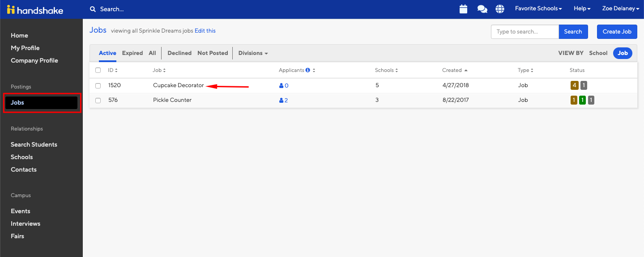Expand the Divisions filter dropdown
Viewport: 644px width, 257px height.
tap(253, 53)
